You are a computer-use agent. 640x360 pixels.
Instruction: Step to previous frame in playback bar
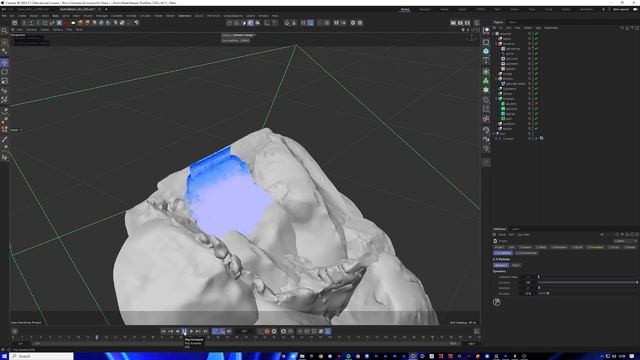click(177, 331)
